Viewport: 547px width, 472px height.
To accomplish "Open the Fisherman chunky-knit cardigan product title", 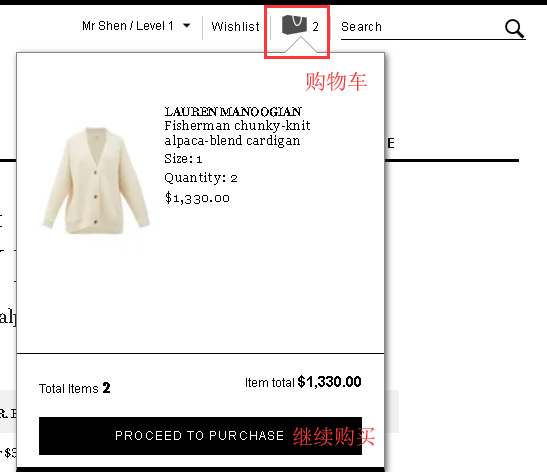I will [x=237, y=133].
